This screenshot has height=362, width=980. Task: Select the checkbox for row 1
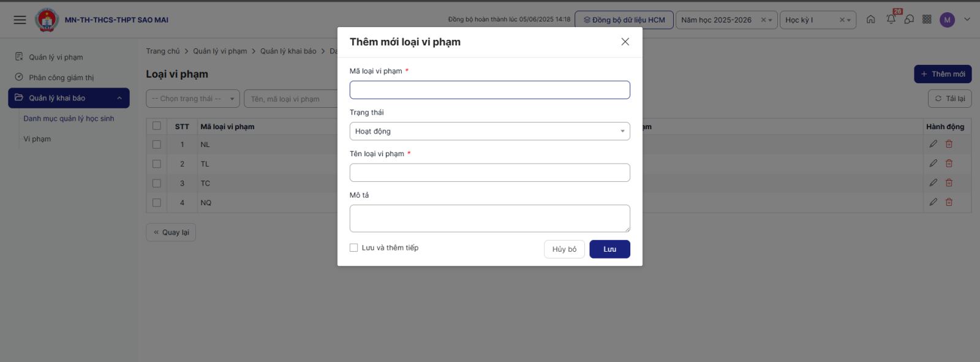(157, 145)
